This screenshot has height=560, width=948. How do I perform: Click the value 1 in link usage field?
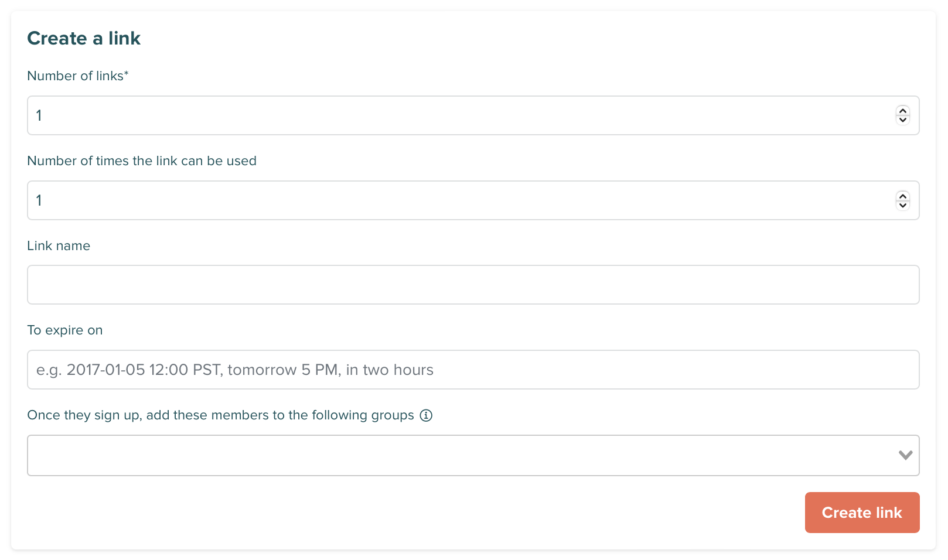tap(39, 200)
